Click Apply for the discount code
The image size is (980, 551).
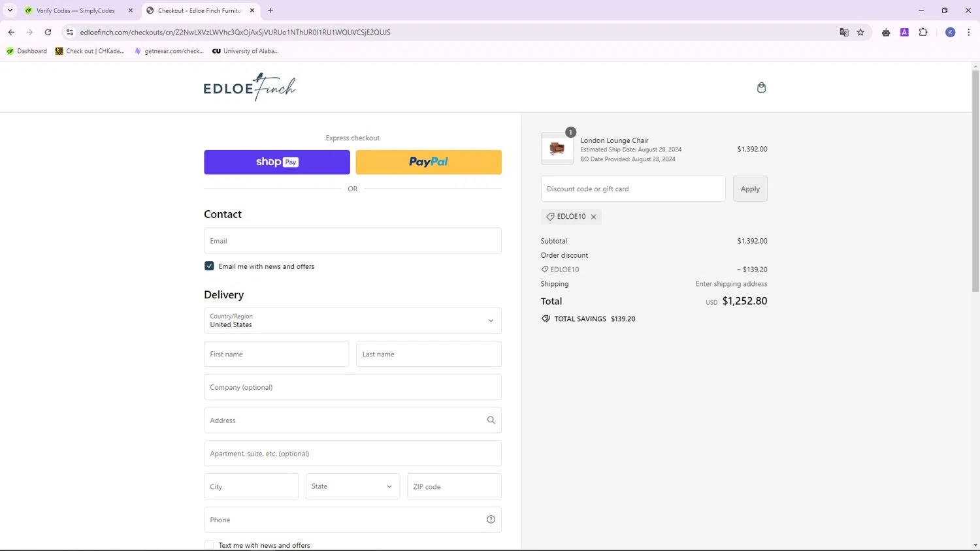[750, 189]
